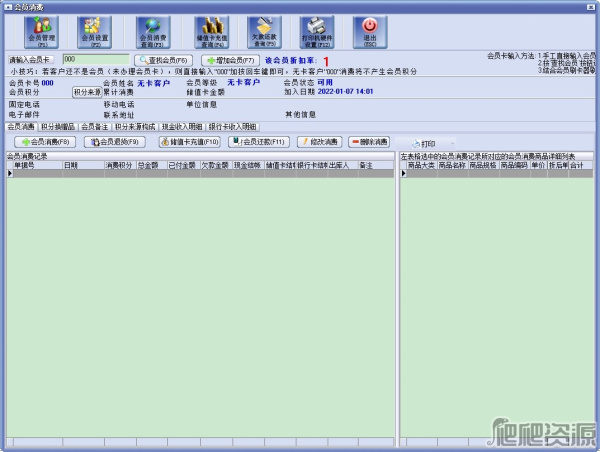Switch to the 银行卡收入明细 tab

point(232,127)
